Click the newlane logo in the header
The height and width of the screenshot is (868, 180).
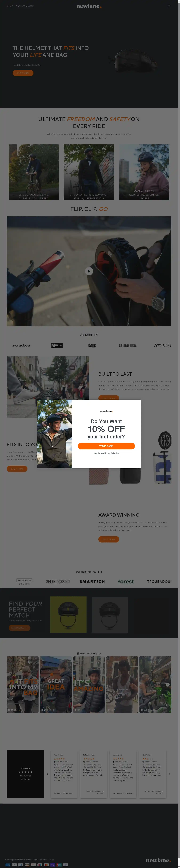(x=89, y=6)
